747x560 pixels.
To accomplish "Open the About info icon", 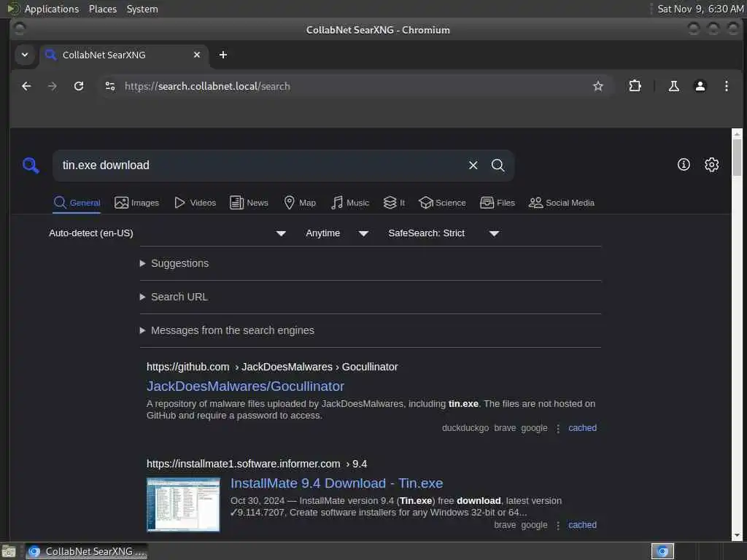I will pos(684,165).
